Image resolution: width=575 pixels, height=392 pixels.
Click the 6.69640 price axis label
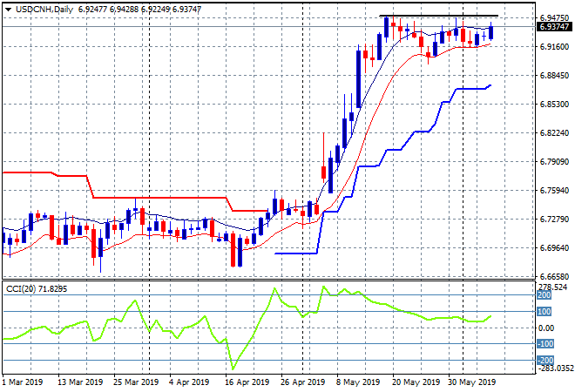[554, 248]
